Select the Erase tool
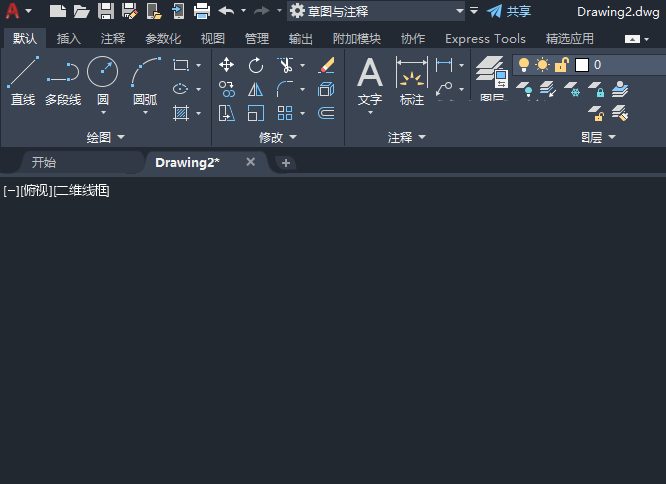This screenshot has height=484, width=666. pos(326,65)
